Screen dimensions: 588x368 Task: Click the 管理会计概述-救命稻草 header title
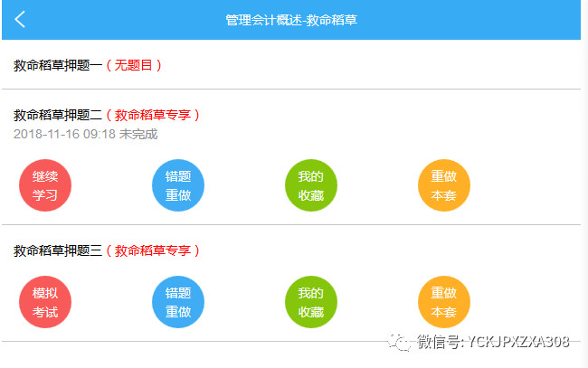(291, 19)
